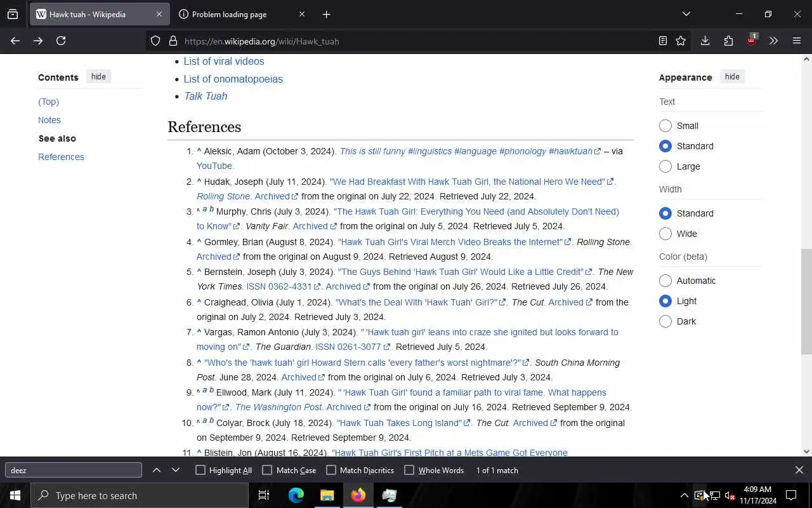812x508 pixels.
Task: Open List of onomatopoeias link
Action: coord(233,79)
